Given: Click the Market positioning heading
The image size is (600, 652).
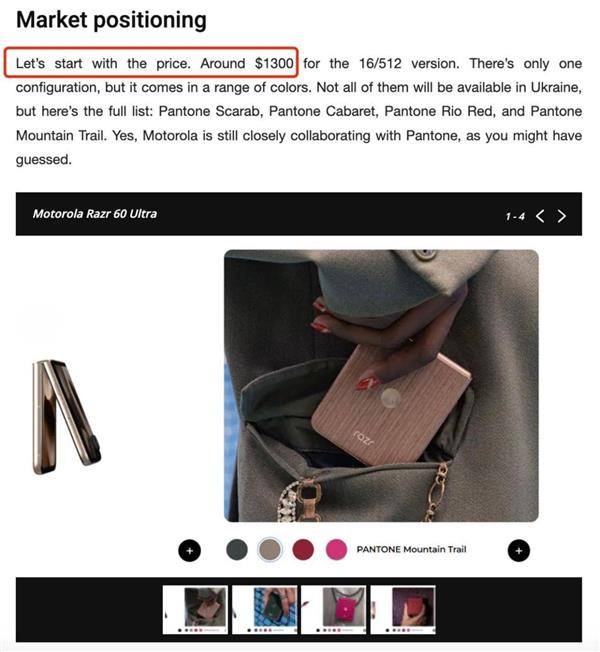Looking at the screenshot, I should pyautogui.click(x=111, y=20).
